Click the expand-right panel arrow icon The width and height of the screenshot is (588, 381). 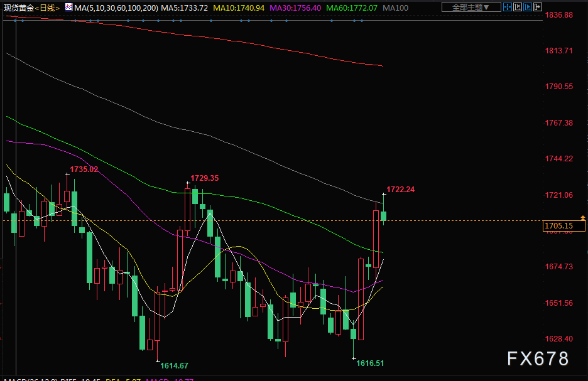point(538,7)
